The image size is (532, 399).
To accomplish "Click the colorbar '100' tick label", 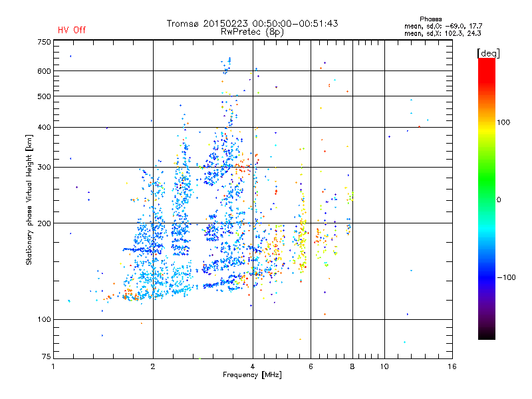I will click(503, 122).
